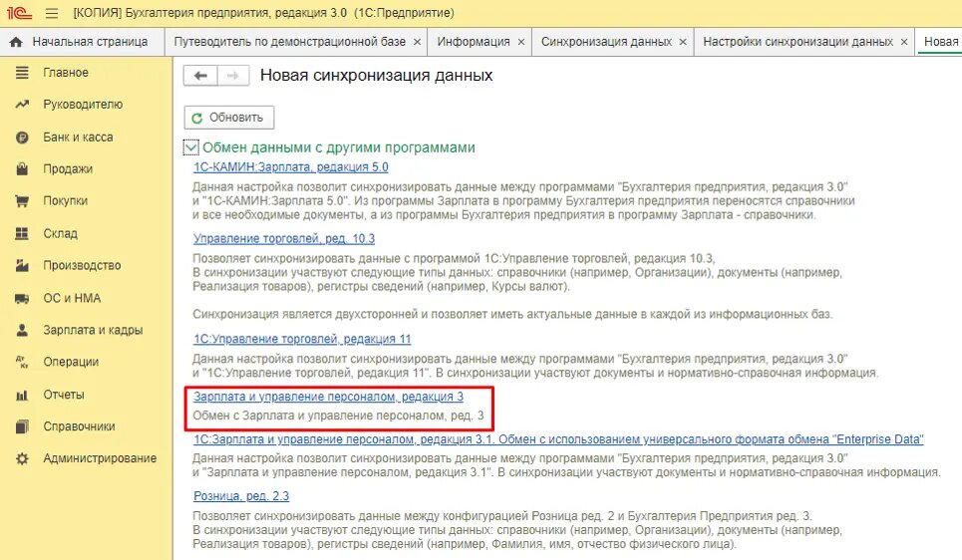Open Склад section in sidebar

click(x=60, y=233)
